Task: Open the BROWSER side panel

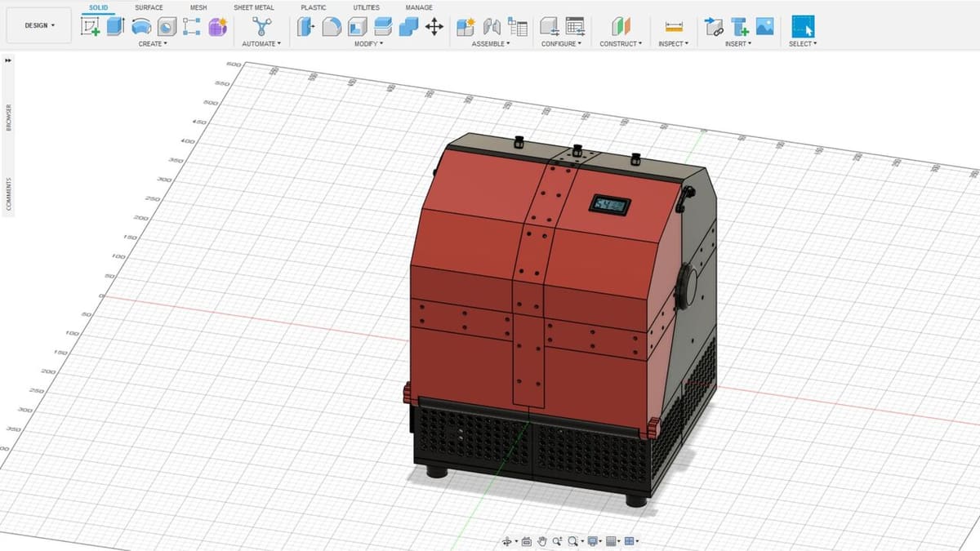Action: pyautogui.click(x=8, y=117)
